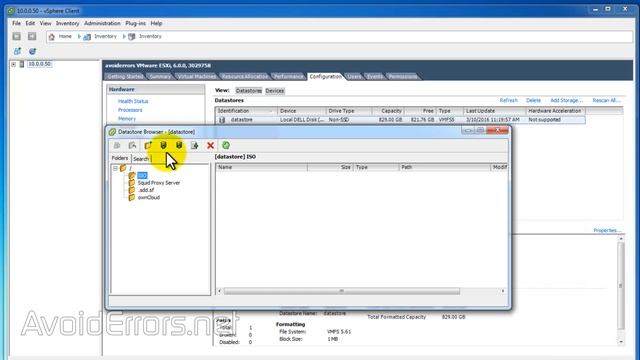The width and height of the screenshot is (640, 360).
Task: Click the download from datastore icon
Action: click(179, 145)
